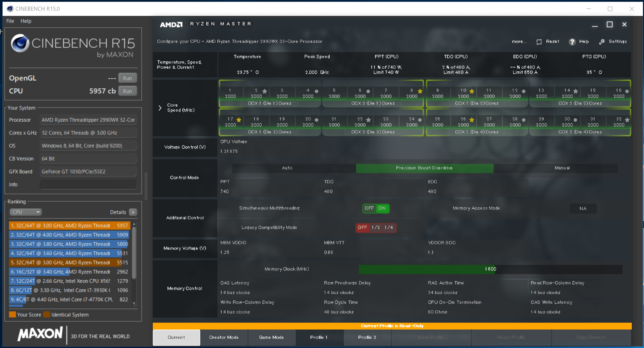Run the OpenGL benchmark

click(x=127, y=78)
